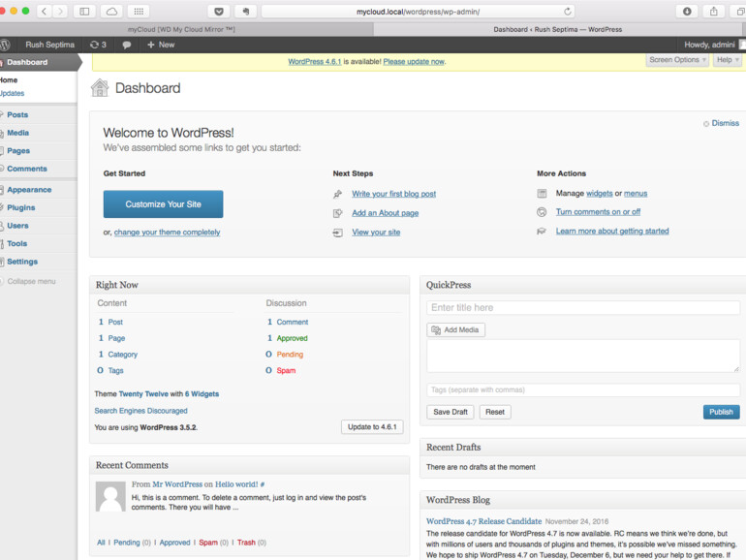
Task: Click Turn comments on or off
Action: (x=598, y=212)
